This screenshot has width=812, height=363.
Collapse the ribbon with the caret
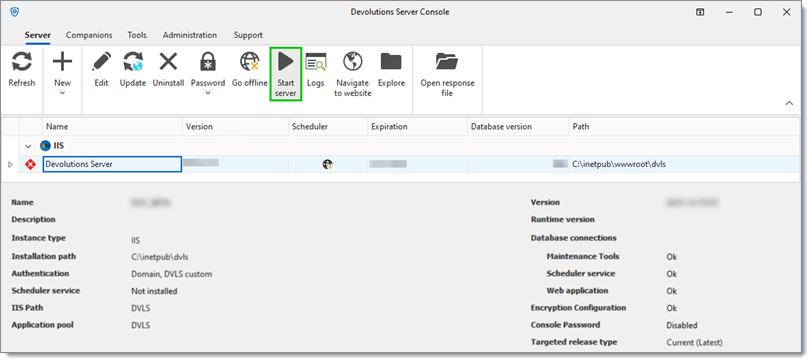789,103
